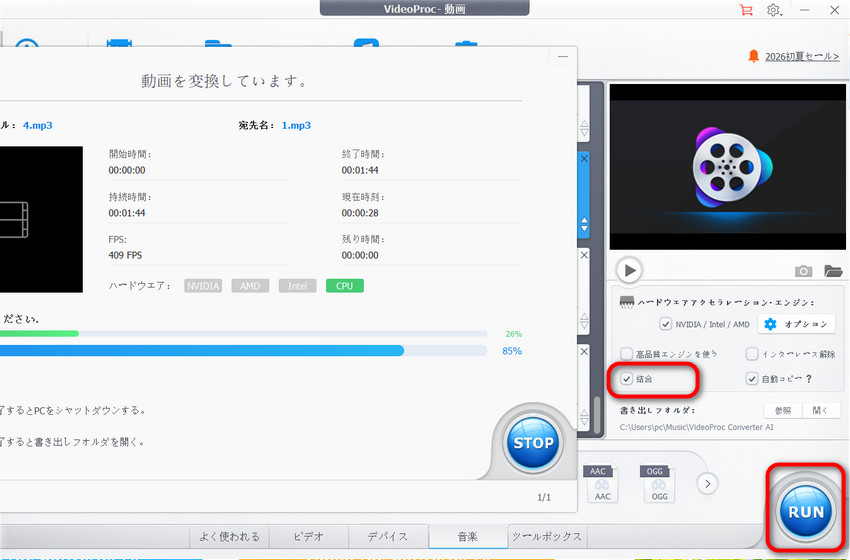The height and width of the screenshot is (560, 850).
Task: Remove the blue selected file with its X
Action: pyautogui.click(x=584, y=159)
